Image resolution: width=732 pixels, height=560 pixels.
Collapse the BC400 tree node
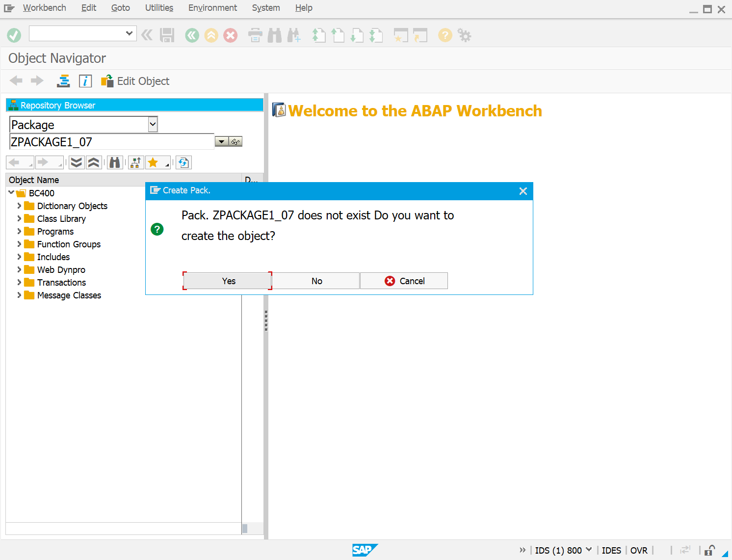tap(11, 193)
